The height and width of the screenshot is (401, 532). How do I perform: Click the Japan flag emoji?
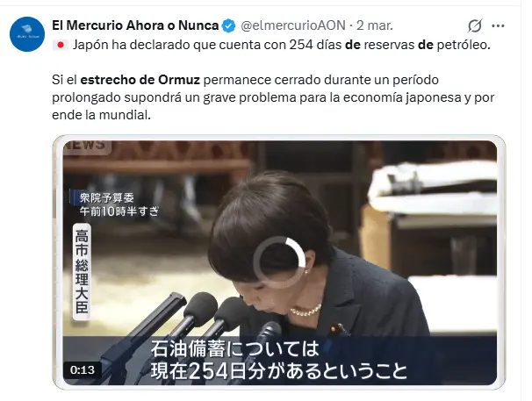61,45
